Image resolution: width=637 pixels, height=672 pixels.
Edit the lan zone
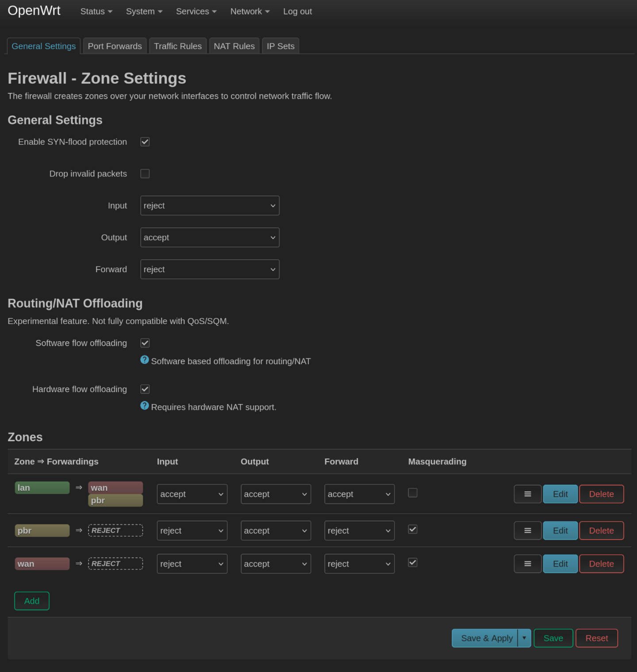click(560, 494)
